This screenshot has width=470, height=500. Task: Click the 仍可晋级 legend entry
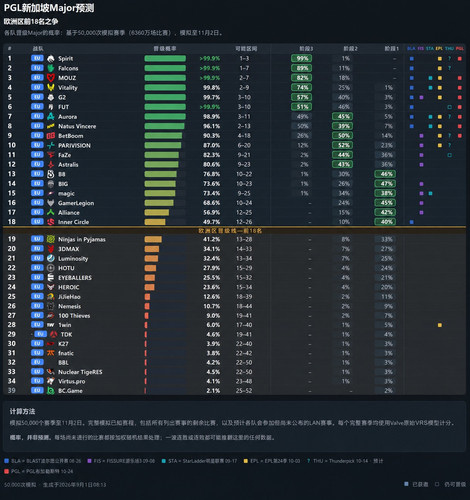click(x=450, y=484)
